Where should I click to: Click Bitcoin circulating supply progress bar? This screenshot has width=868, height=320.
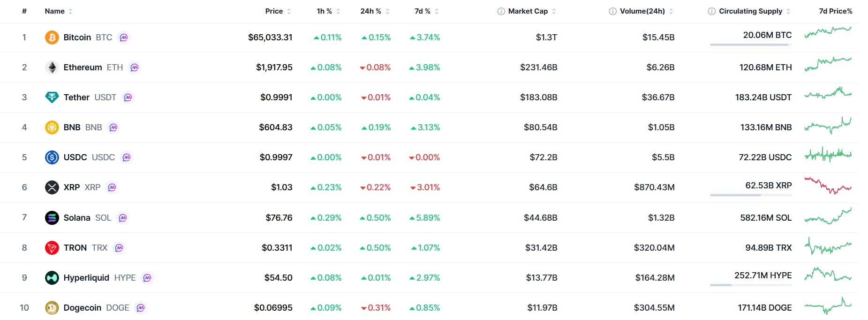coord(751,45)
